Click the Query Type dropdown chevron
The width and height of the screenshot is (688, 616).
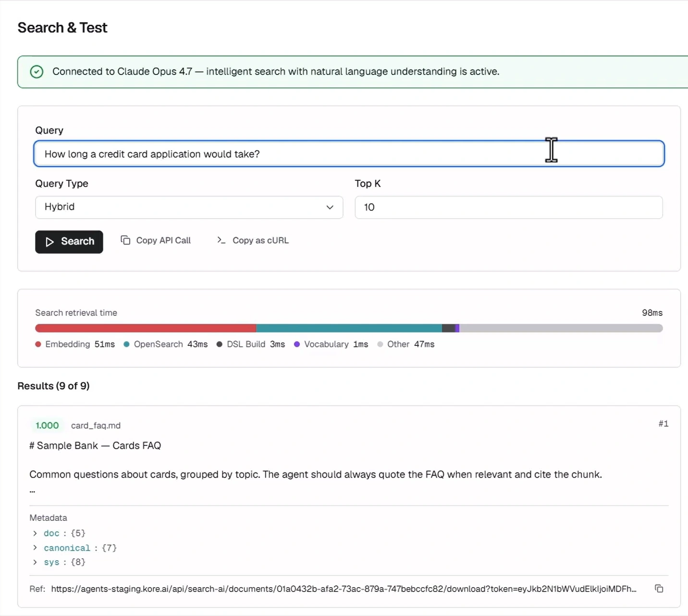click(x=330, y=207)
